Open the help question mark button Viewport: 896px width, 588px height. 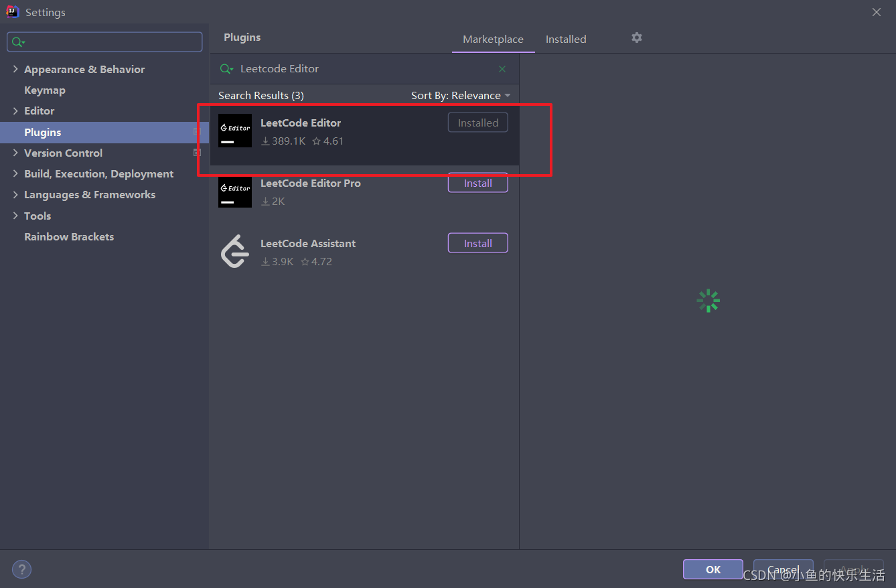click(21, 569)
